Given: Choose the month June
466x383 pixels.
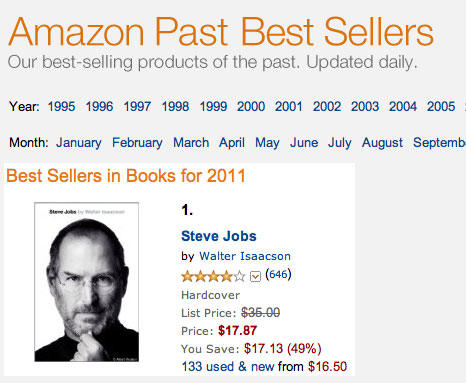Looking at the screenshot, I should point(304,143).
